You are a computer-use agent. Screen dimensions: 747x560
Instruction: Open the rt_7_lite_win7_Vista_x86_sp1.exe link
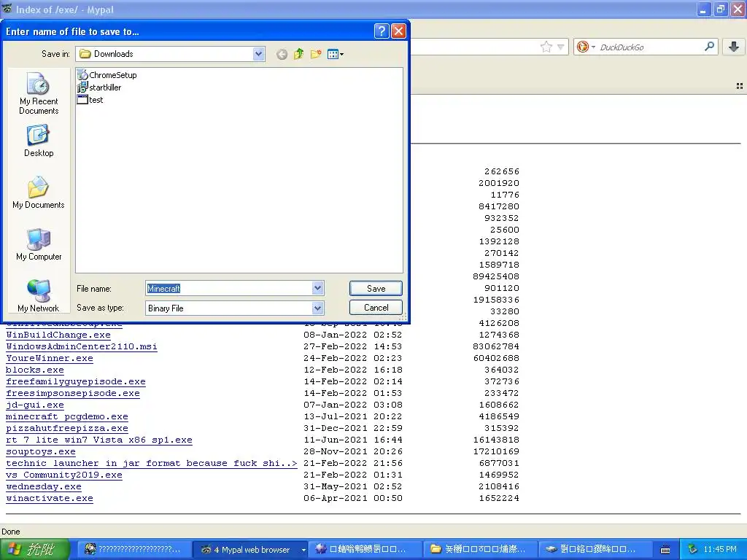click(99, 440)
